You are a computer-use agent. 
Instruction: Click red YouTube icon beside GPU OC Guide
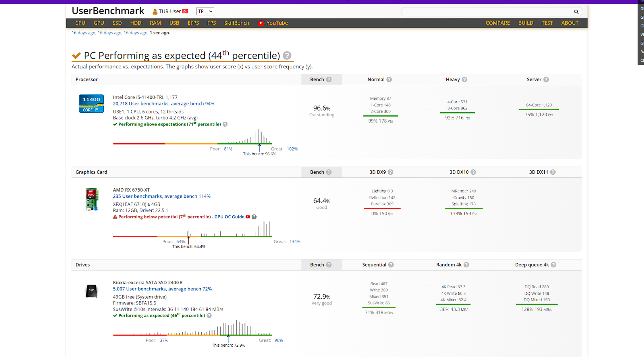click(x=248, y=217)
